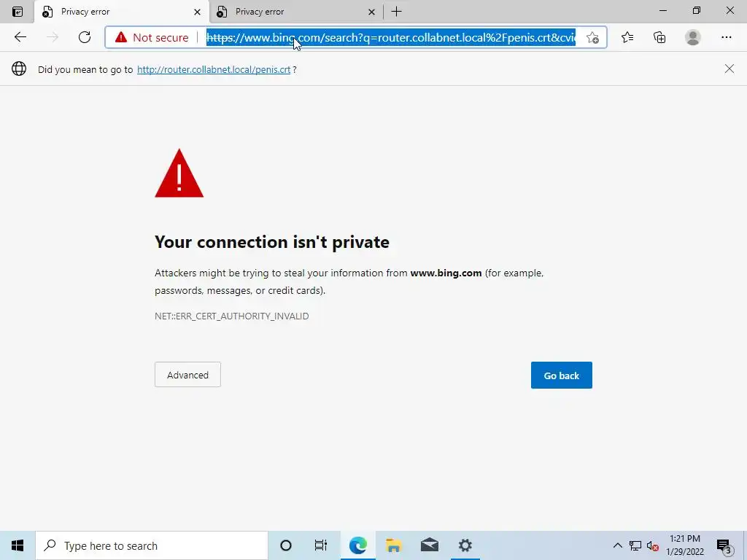
Task: Switch to the second Privacy error tab
Action: 296,12
